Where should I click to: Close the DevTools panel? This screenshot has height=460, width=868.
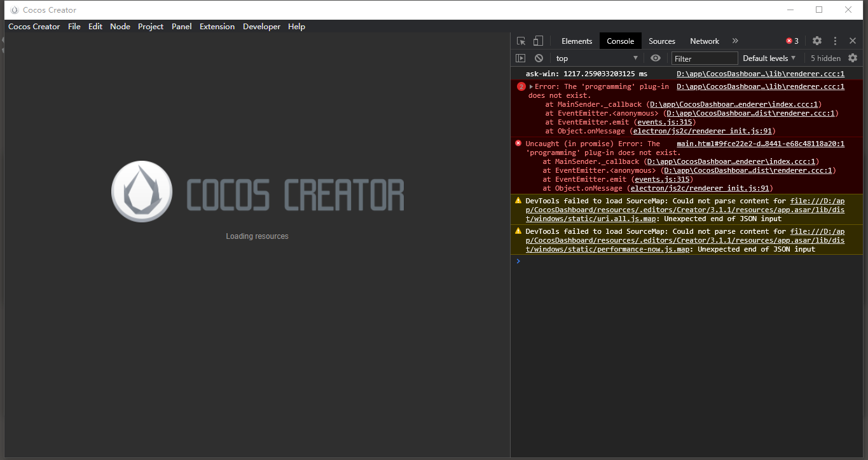(853, 41)
